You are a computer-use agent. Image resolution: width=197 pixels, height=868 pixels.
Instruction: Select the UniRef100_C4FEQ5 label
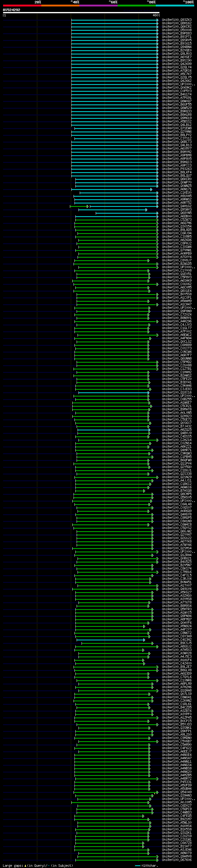pyautogui.click(x=177, y=816)
